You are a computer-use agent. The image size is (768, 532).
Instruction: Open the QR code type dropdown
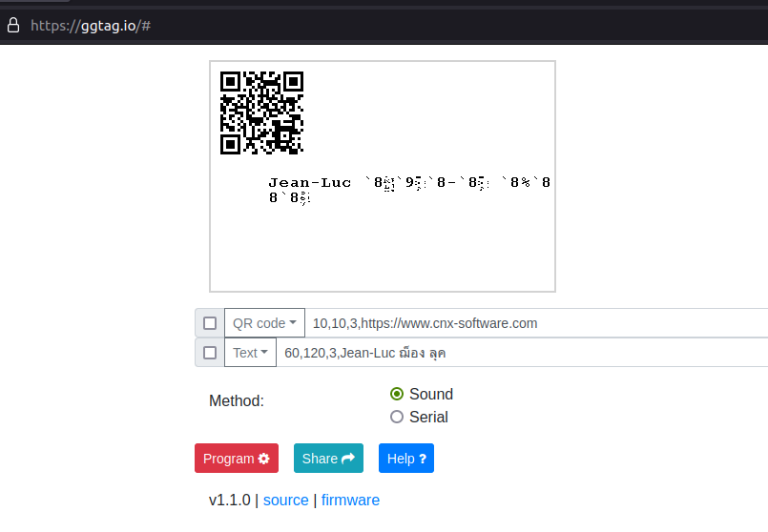(264, 323)
